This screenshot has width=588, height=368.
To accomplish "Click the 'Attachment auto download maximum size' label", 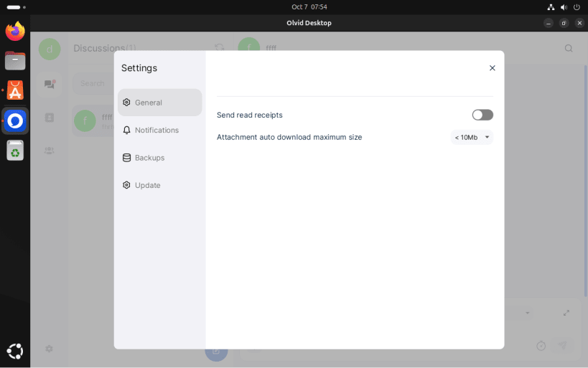I will click(289, 137).
